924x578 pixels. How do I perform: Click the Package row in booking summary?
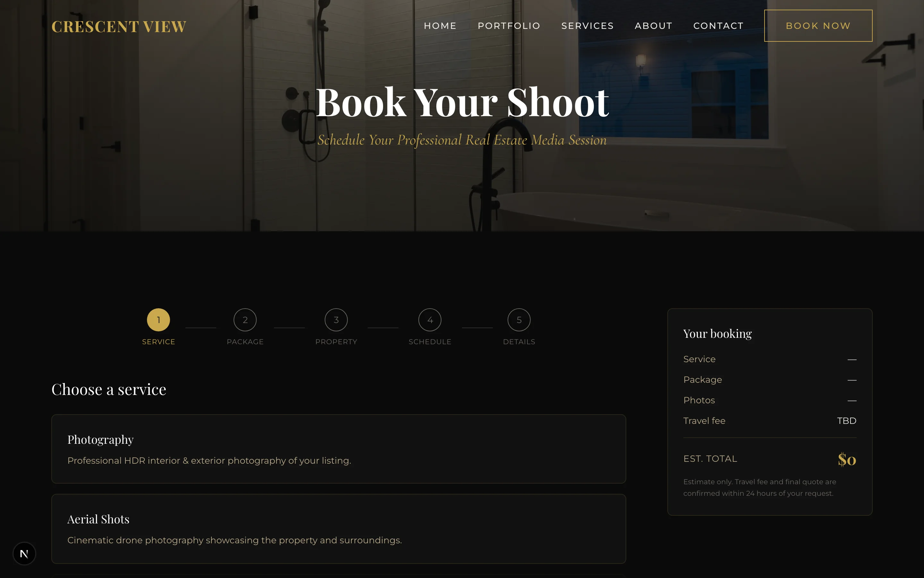click(x=770, y=380)
